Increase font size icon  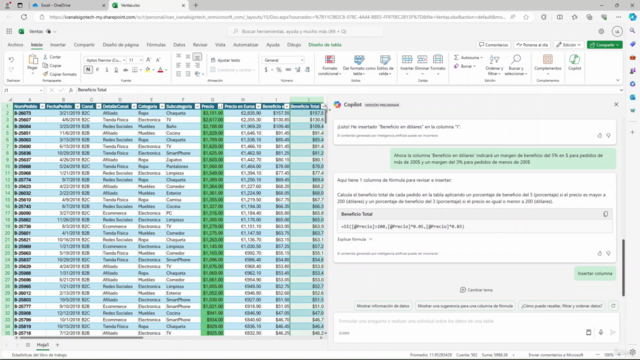click(149, 60)
